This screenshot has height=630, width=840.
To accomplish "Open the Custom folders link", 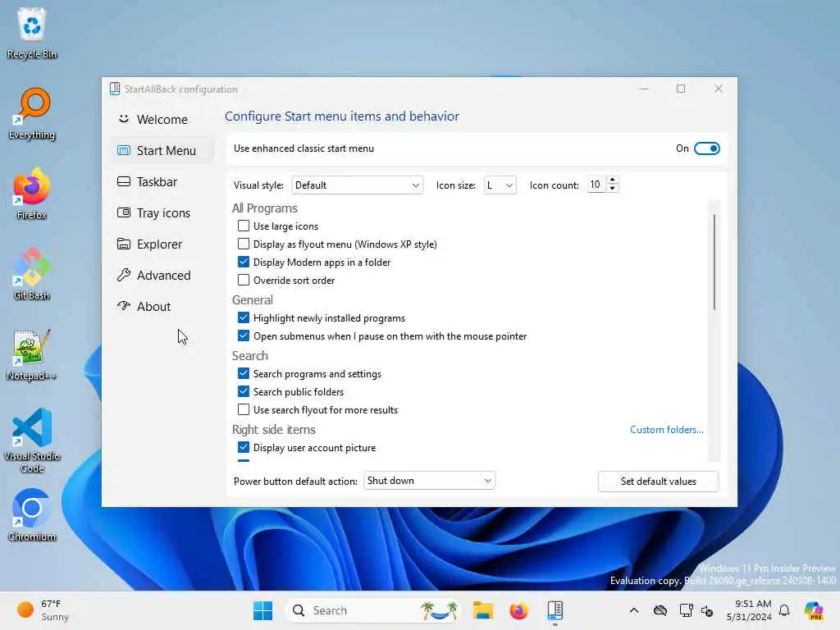I will click(666, 430).
